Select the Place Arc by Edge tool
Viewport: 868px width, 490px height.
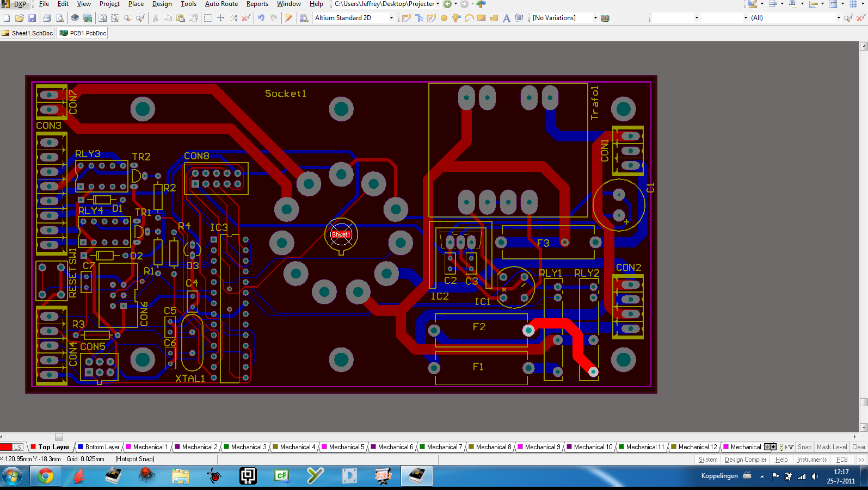469,18
